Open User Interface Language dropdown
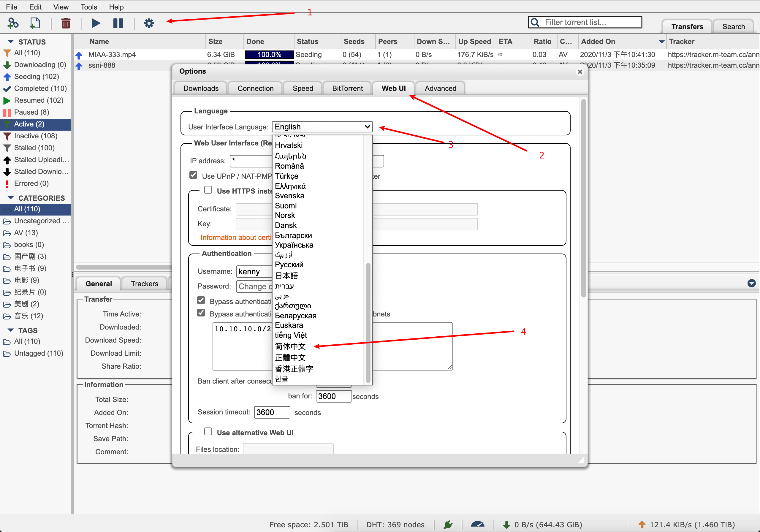 [322, 127]
